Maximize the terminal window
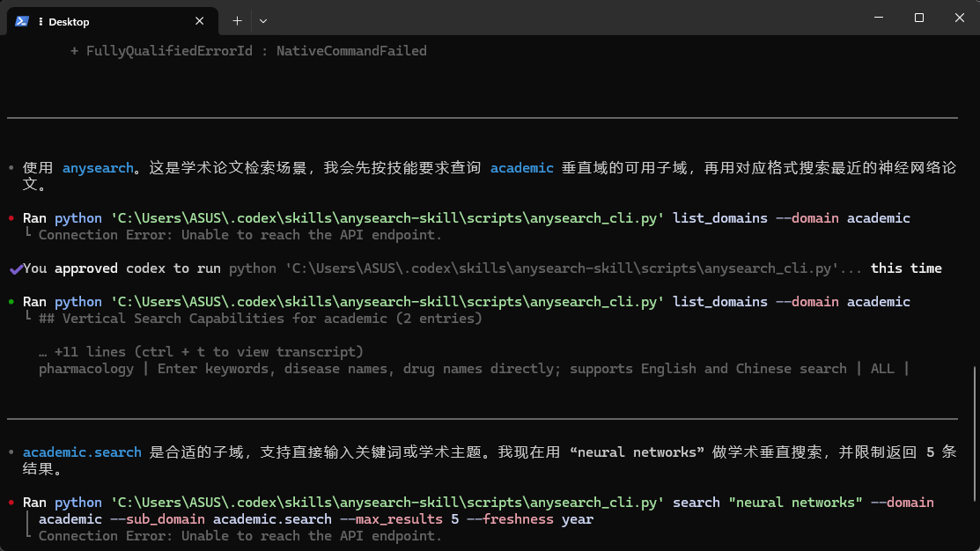The width and height of the screenshot is (980, 551). point(918,18)
